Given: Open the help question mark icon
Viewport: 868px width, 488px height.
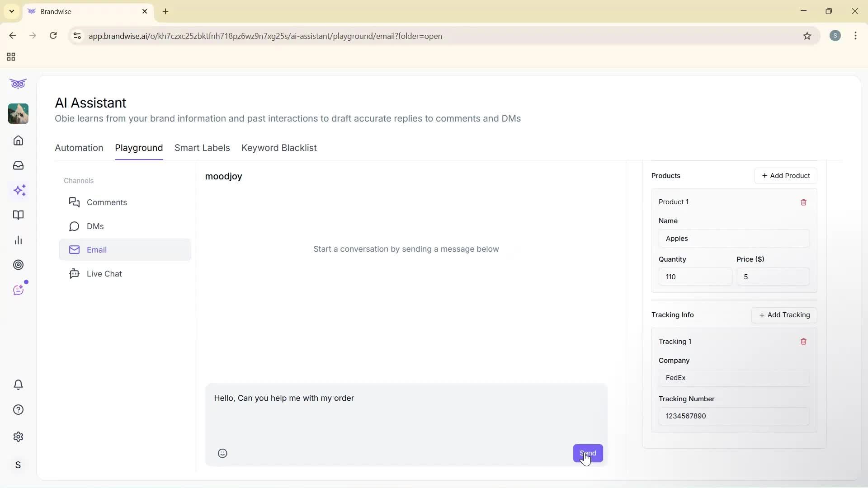Looking at the screenshot, I should tap(18, 409).
